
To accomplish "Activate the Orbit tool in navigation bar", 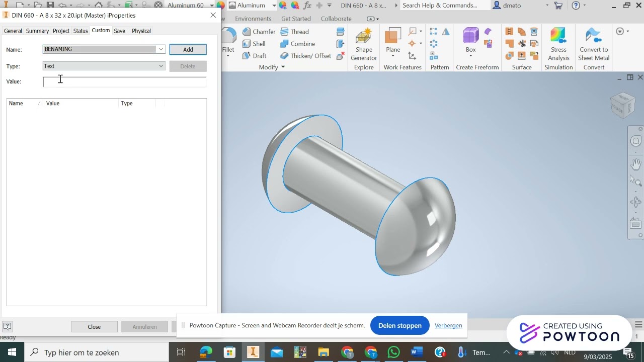I will pos(636,202).
